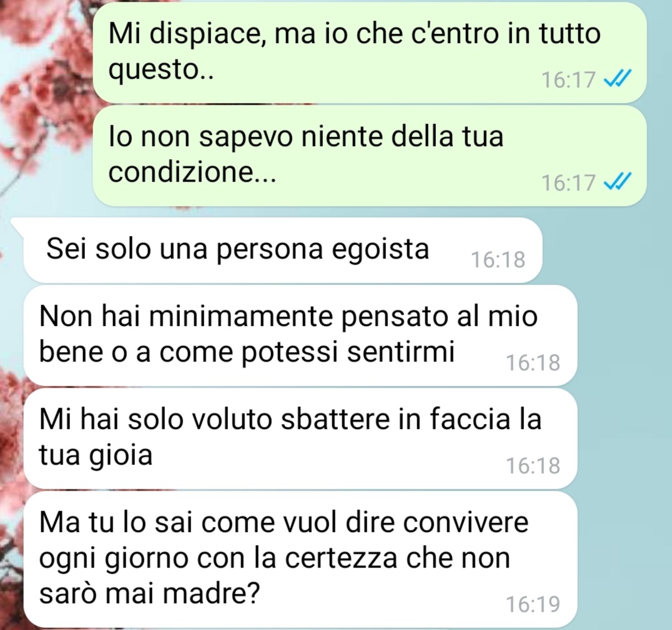Click the 16:17 timestamp on the "condizione..." message
672x630 pixels.
pos(568,183)
